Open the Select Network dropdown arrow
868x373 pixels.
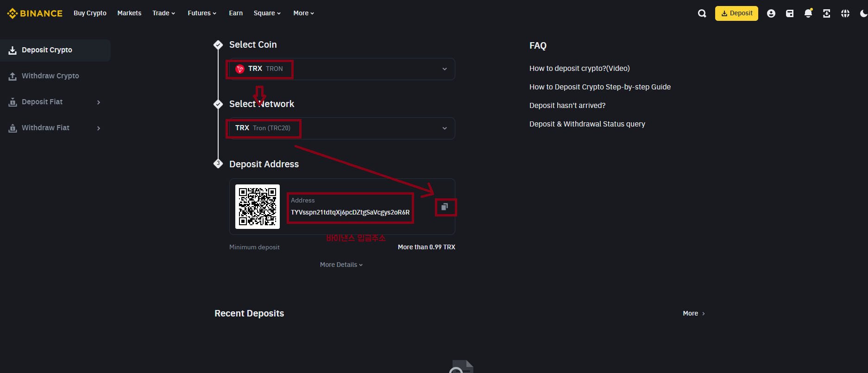pyautogui.click(x=445, y=128)
